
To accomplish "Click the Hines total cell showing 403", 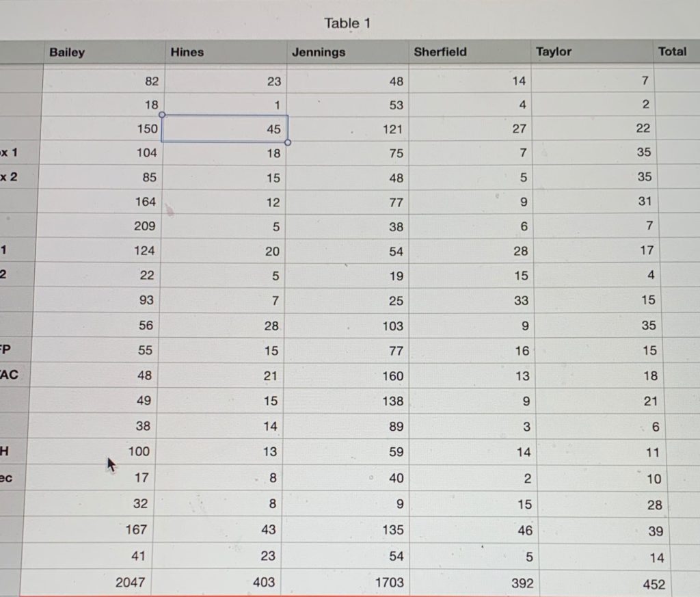I will click(264, 582).
